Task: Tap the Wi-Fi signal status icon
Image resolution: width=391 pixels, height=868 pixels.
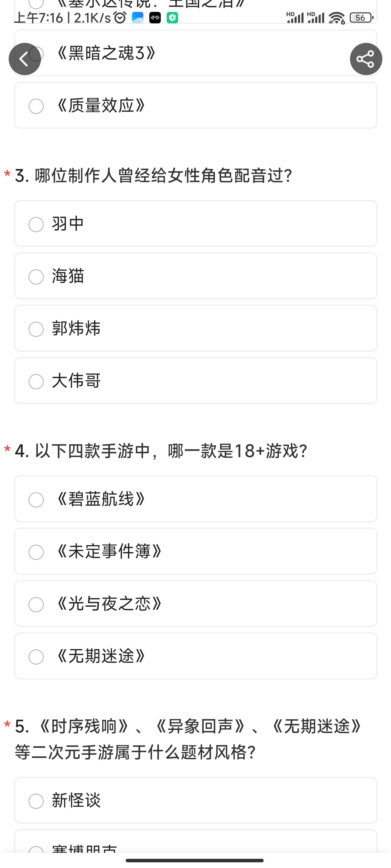Action: point(336,18)
